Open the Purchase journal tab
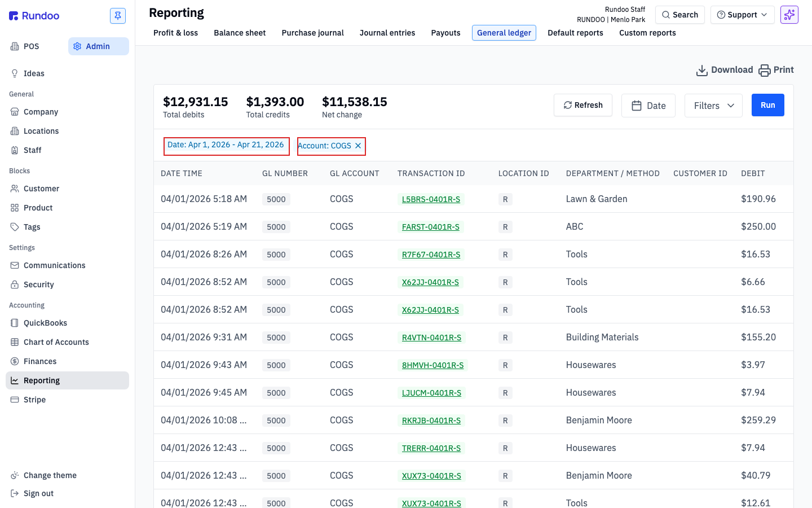 (x=312, y=33)
